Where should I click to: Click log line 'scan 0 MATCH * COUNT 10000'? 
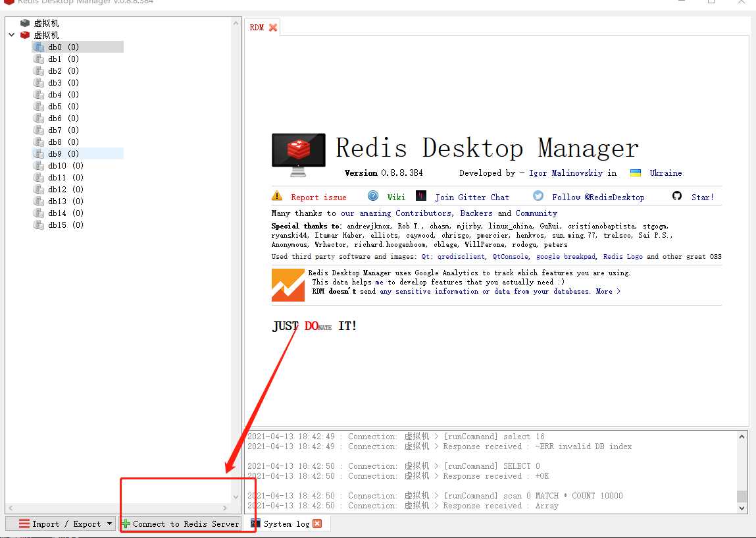436,496
